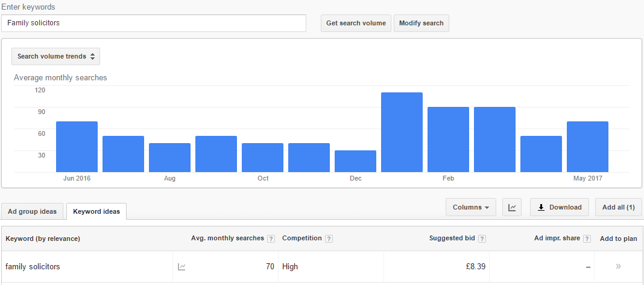Switch to the Ad group ideas tab
This screenshot has width=644, height=285.
point(32,211)
